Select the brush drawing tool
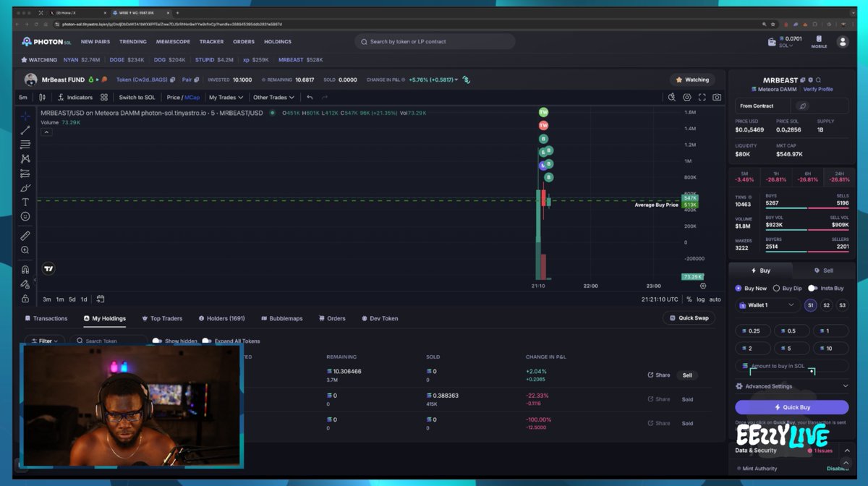This screenshot has height=486, width=868. [x=25, y=187]
